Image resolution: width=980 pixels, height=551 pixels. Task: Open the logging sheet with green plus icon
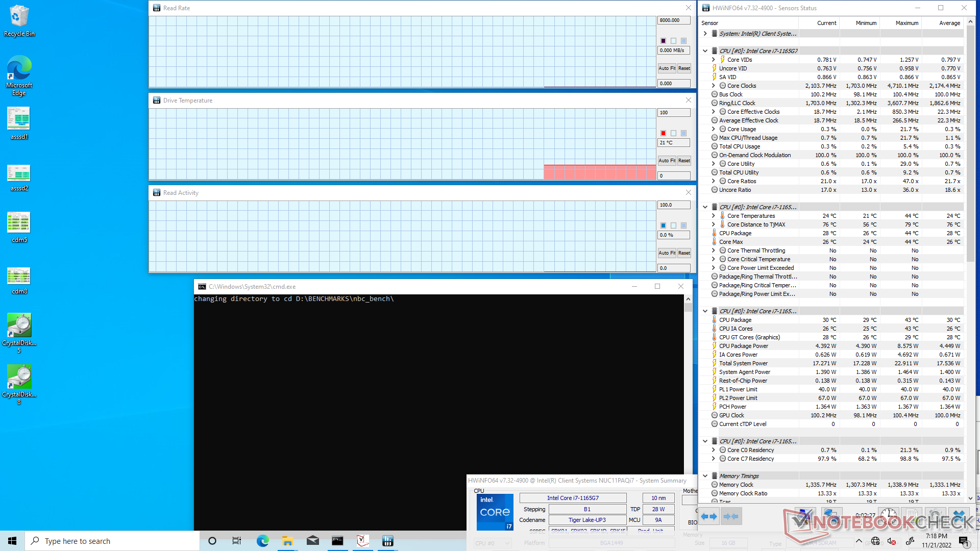click(x=912, y=516)
